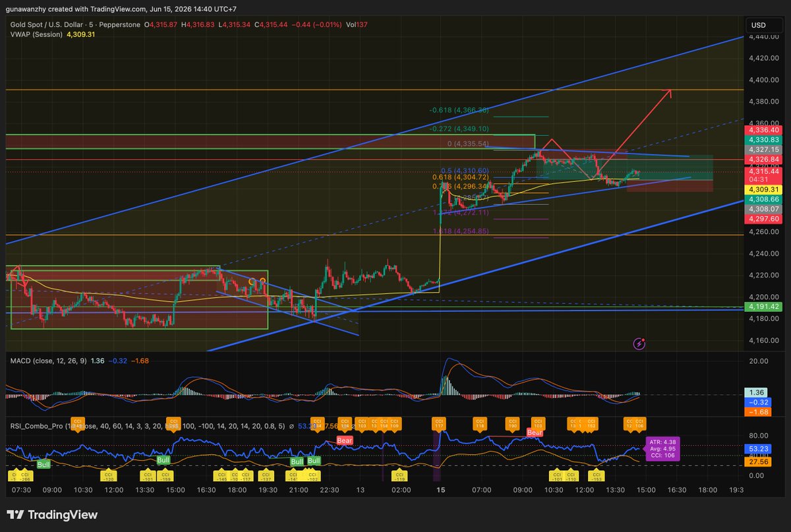Click the 4,160.00 price axis label
The height and width of the screenshot is (532, 791).
[763, 340]
